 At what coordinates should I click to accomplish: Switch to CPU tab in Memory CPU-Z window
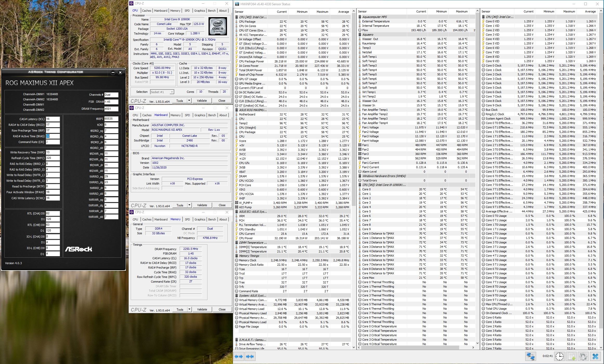pyautogui.click(x=135, y=219)
